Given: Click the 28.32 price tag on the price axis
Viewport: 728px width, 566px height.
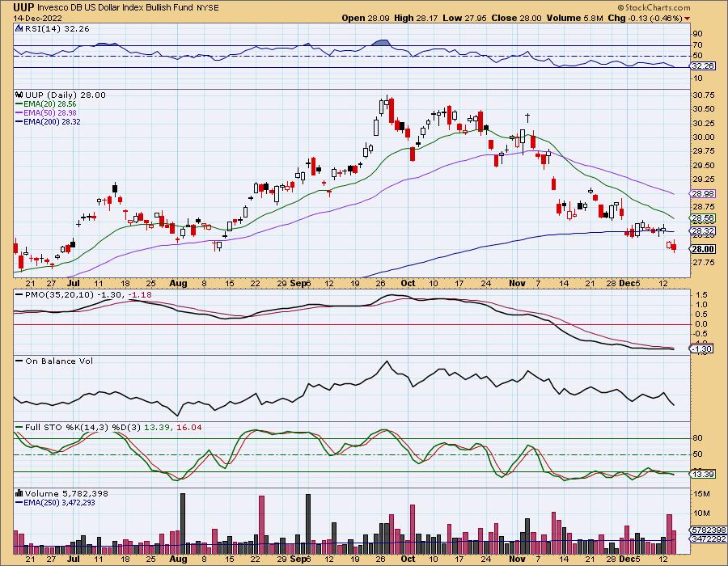Looking at the screenshot, I should point(703,230).
